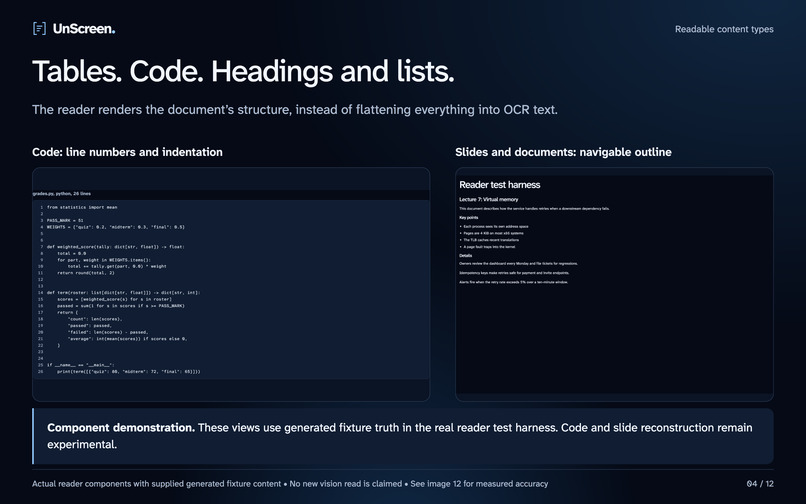The image size is (806, 504).
Task: Click the bold 'Component demonstration.' callout text
Action: (121, 428)
